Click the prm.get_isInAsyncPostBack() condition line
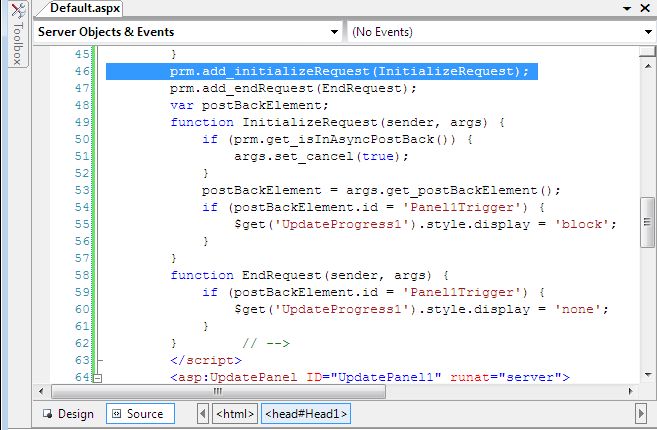 (x=337, y=139)
